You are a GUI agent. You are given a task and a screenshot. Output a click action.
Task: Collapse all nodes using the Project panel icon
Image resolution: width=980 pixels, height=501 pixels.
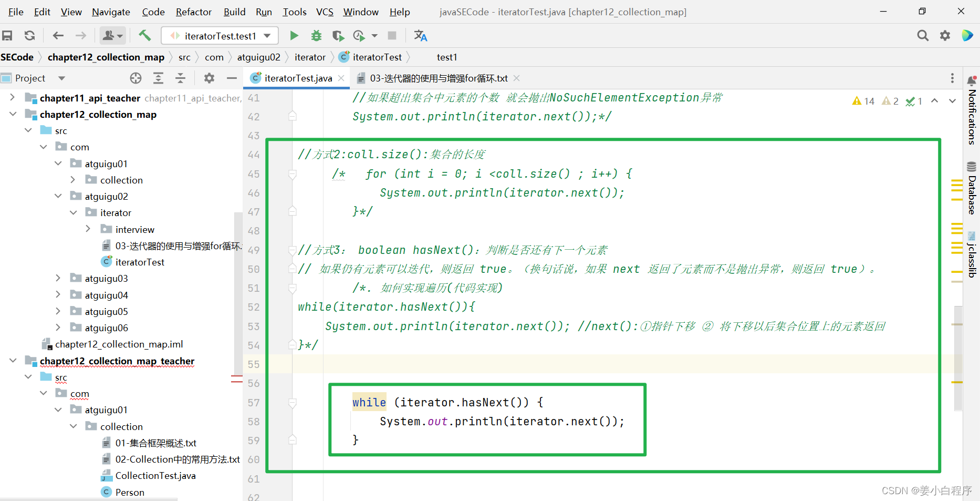coord(180,78)
